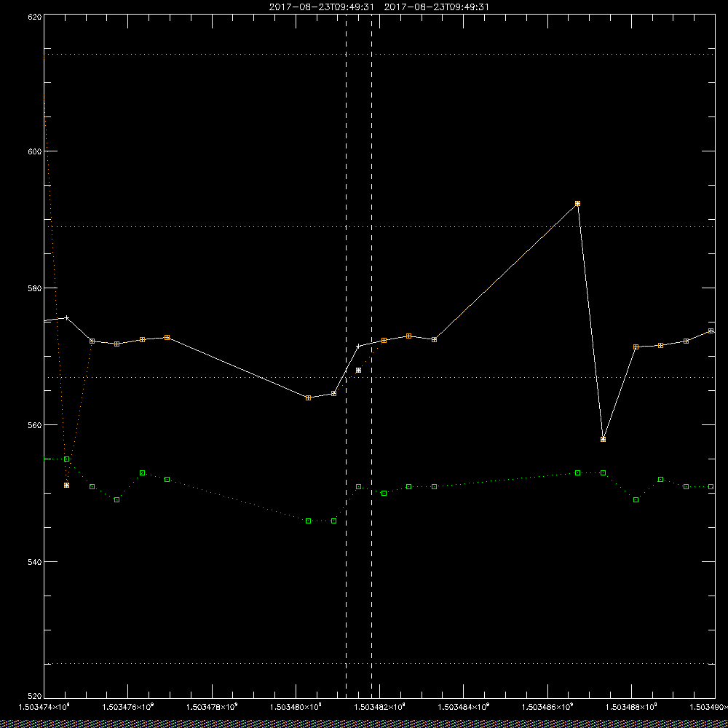Click the 1.503488×10⁹ x-axis label
The image size is (728, 728).
(633, 707)
